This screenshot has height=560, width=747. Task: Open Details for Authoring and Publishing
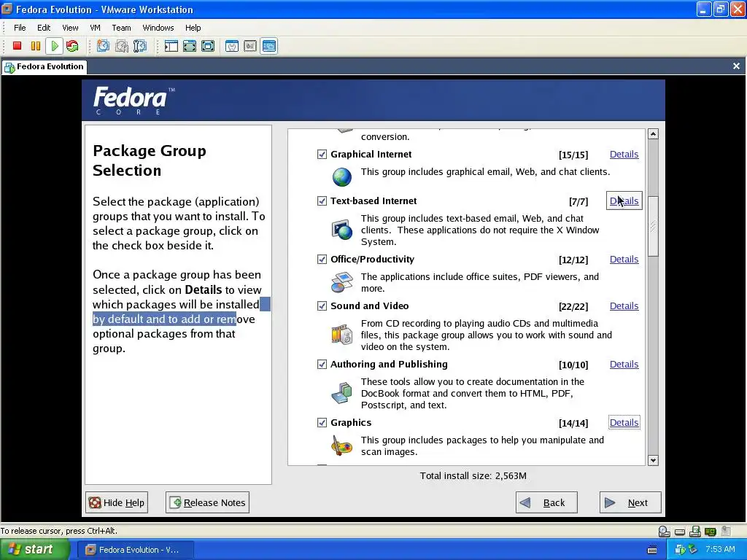(624, 365)
